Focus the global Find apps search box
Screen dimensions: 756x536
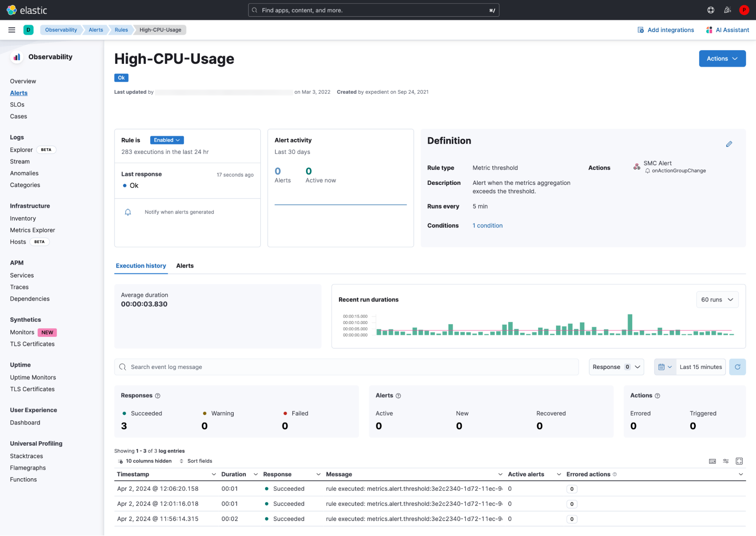coord(373,10)
